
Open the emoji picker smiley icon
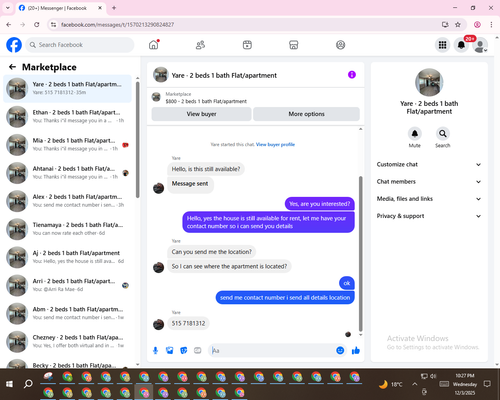click(x=340, y=350)
